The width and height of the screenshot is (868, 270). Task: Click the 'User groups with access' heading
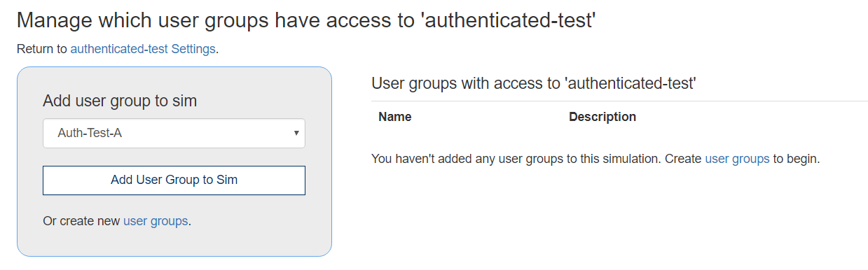tap(533, 84)
